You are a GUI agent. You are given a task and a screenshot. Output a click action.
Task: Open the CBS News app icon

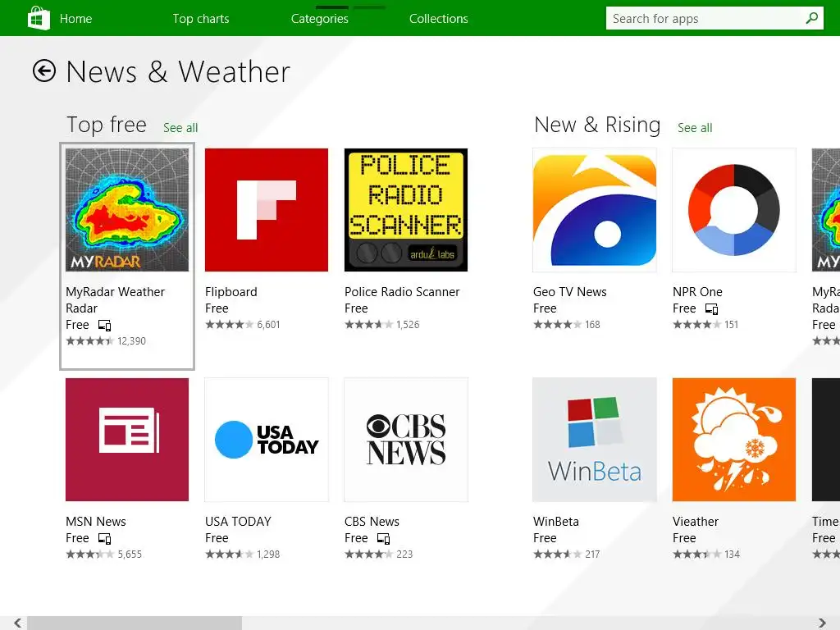tap(406, 440)
